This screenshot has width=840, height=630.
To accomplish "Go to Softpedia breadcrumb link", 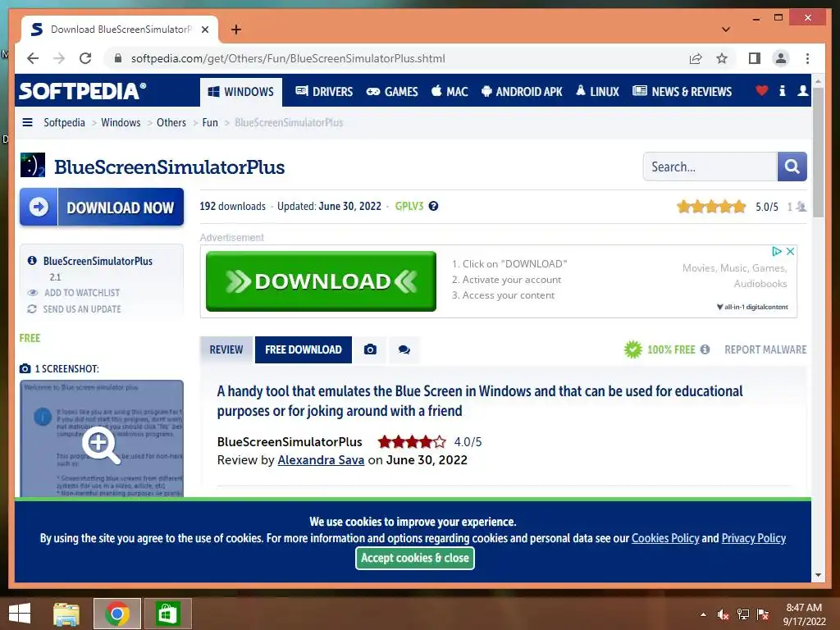I will 64,123.
